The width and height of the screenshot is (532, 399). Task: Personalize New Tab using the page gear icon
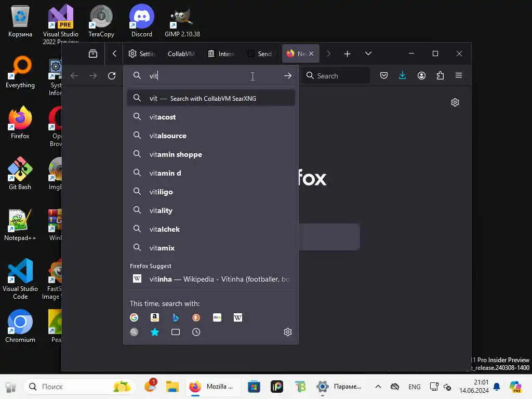pyautogui.click(x=455, y=102)
